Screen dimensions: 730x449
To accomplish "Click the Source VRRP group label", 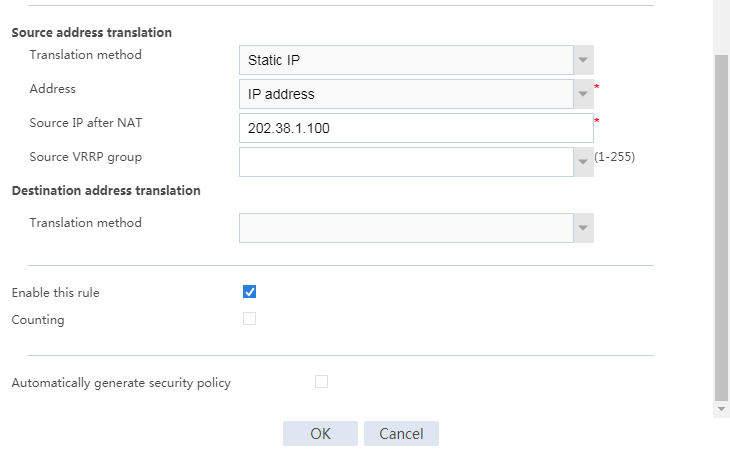I will click(86, 157).
